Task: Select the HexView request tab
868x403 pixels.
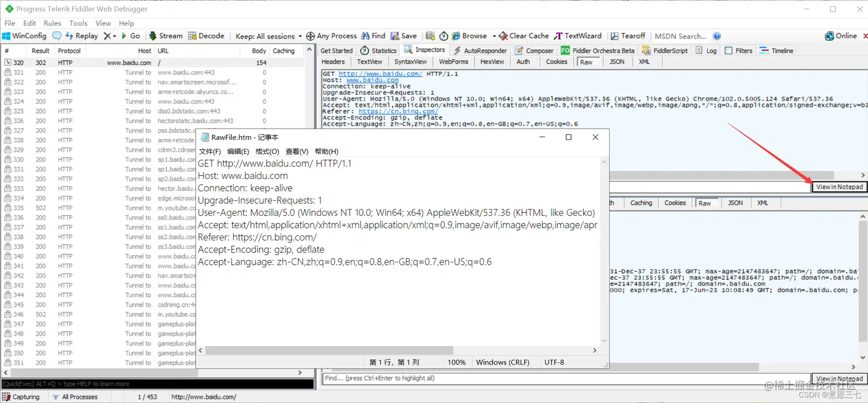Action: [493, 61]
